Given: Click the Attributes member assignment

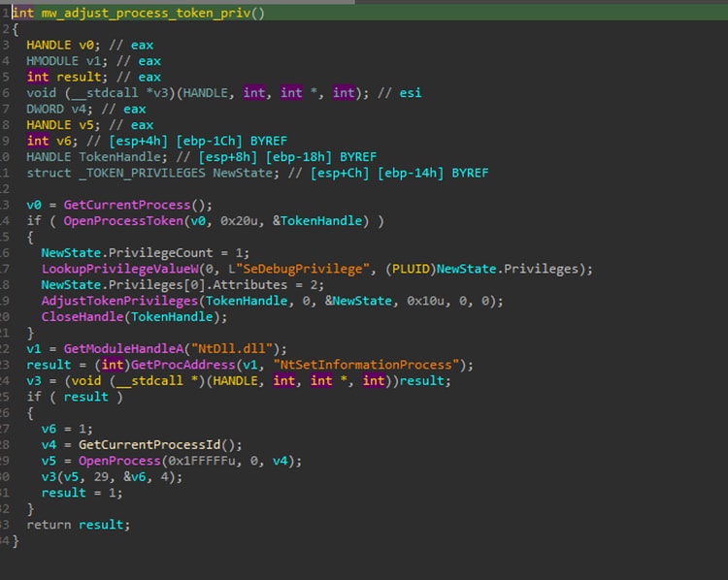Looking at the screenshot, I should point(250,285).
